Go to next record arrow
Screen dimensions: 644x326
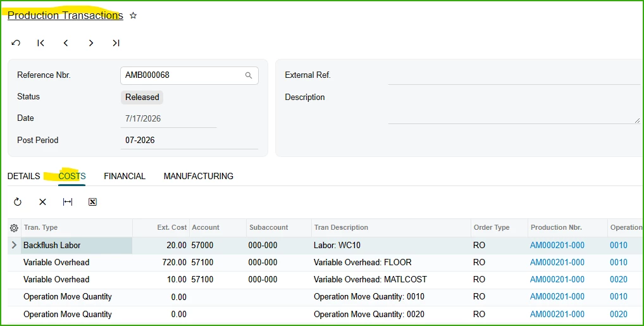click(90, 43)
